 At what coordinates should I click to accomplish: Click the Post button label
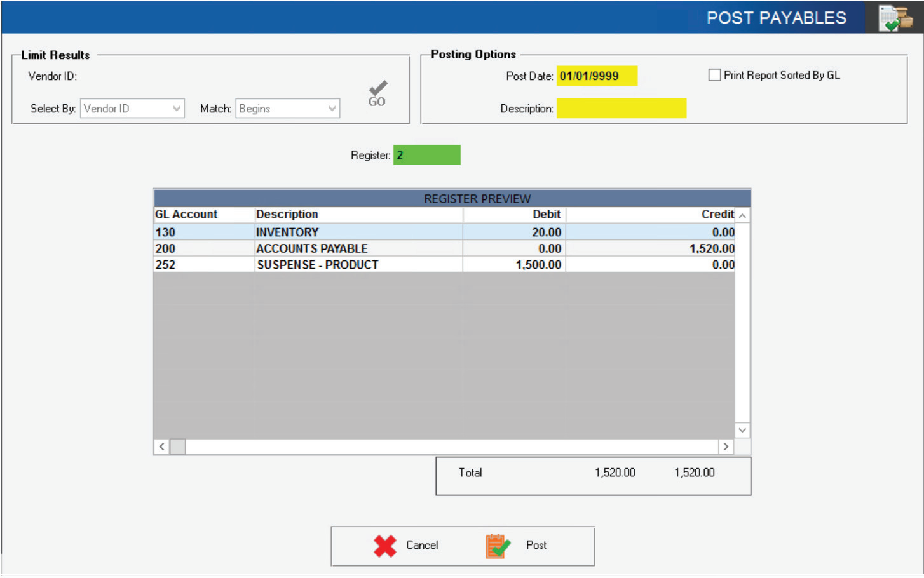pyautogui.click(x=536, y=545)
